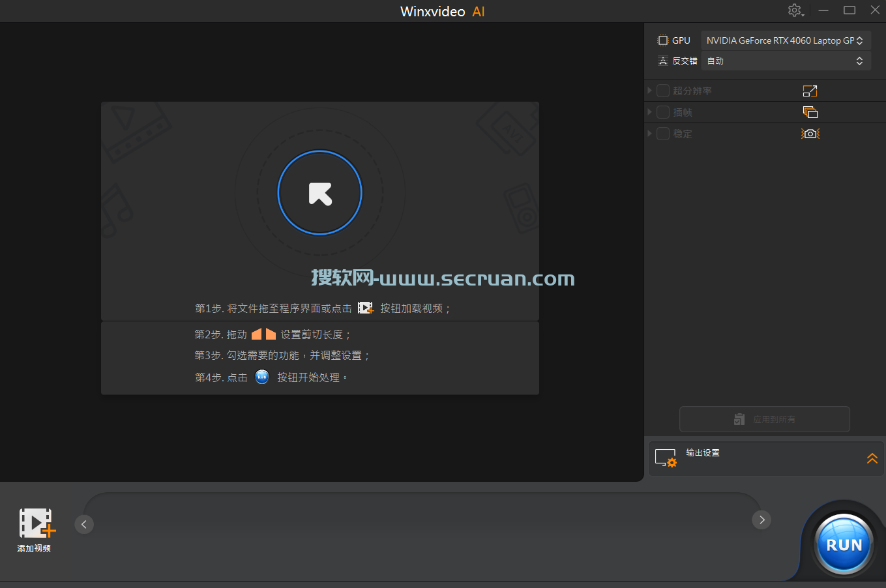Click the blue RUN button
The image size is (886, 588).
(x=844, y=544)
